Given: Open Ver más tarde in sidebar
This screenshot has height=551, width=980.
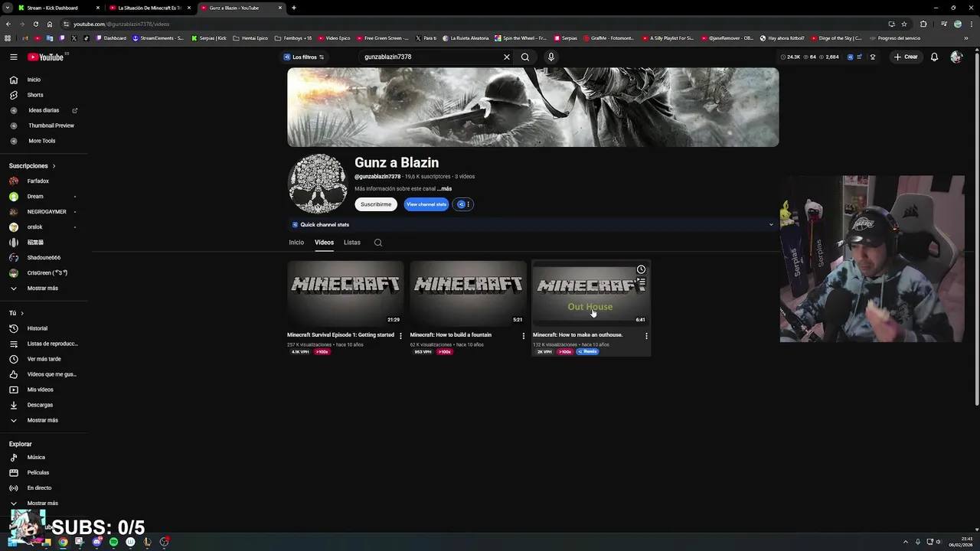Looking at the screenshot, I should [x=44, y=359].
